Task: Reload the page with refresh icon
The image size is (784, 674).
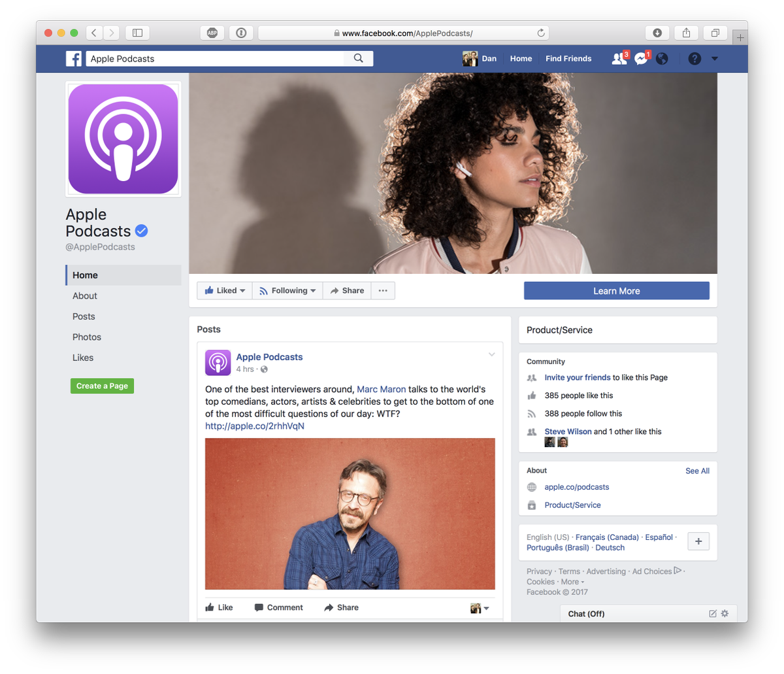Action: (x=540, y=33)
